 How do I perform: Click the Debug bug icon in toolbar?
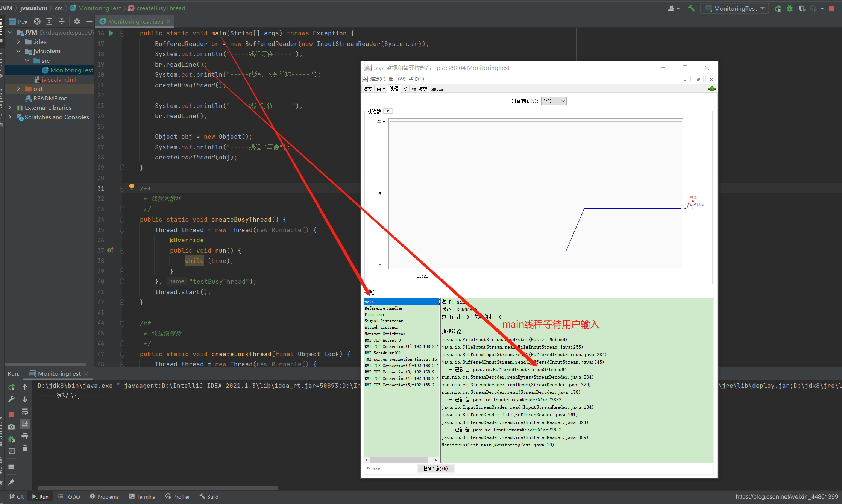[790, 8]
